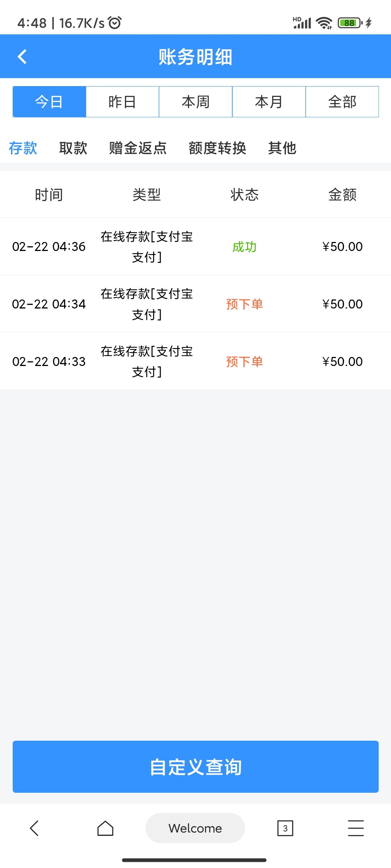The image size is (391, 868).
Task: Select the 今日 date filter
Action: pyautogui.click(x=50, y=102)
